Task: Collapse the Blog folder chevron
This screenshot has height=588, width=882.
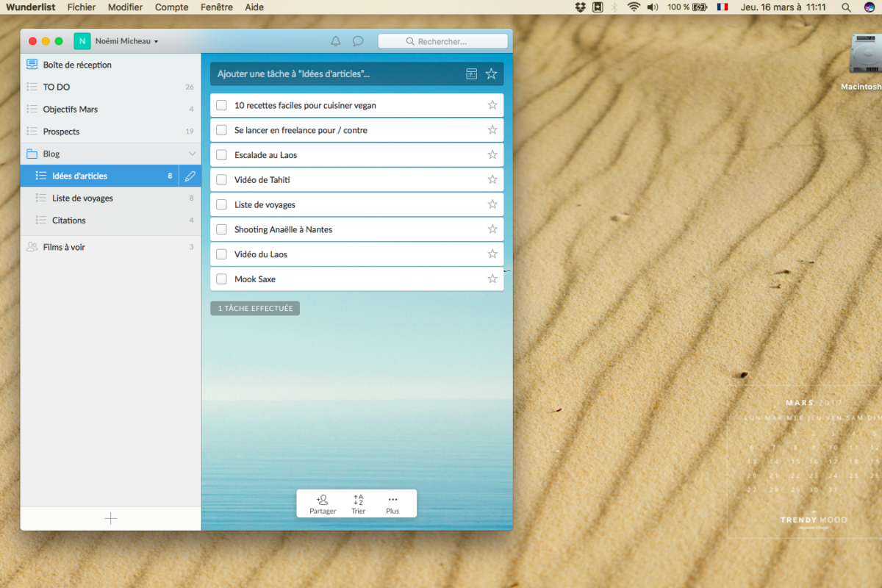Action: click(x=193, y=154)
